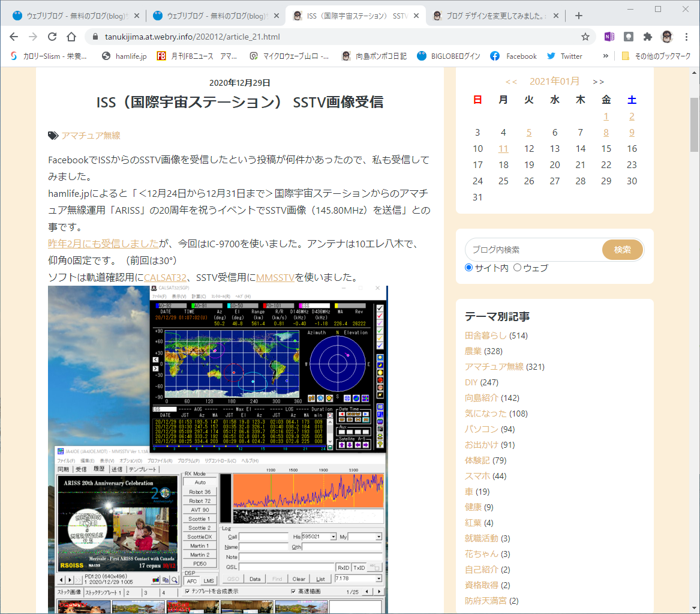Open the Chrome profile avatar
This screenshot has width=700, height=614.
tap(667, 37)
